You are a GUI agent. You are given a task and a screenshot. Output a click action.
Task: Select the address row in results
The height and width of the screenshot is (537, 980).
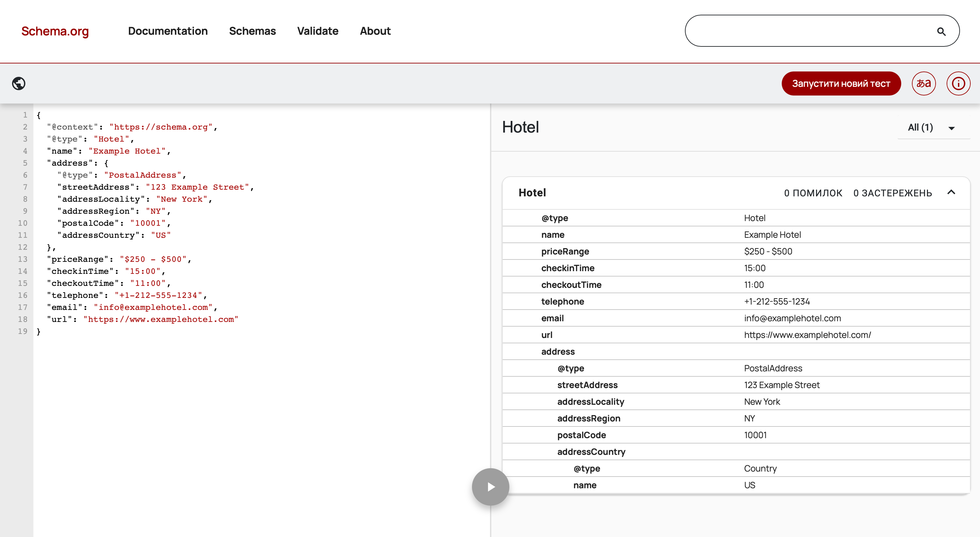point(558,352)
